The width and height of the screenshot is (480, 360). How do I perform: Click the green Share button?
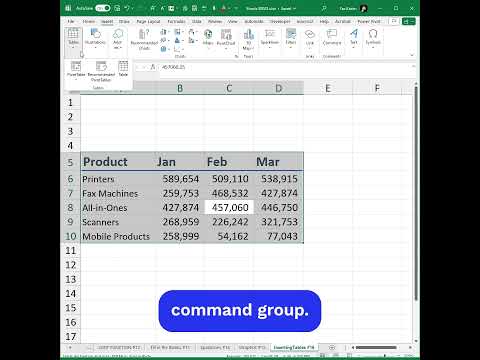(x=409, y=21)
